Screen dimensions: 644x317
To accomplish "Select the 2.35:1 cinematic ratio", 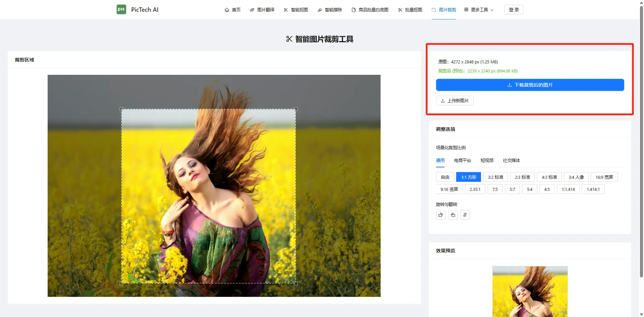I will [475, 189].
